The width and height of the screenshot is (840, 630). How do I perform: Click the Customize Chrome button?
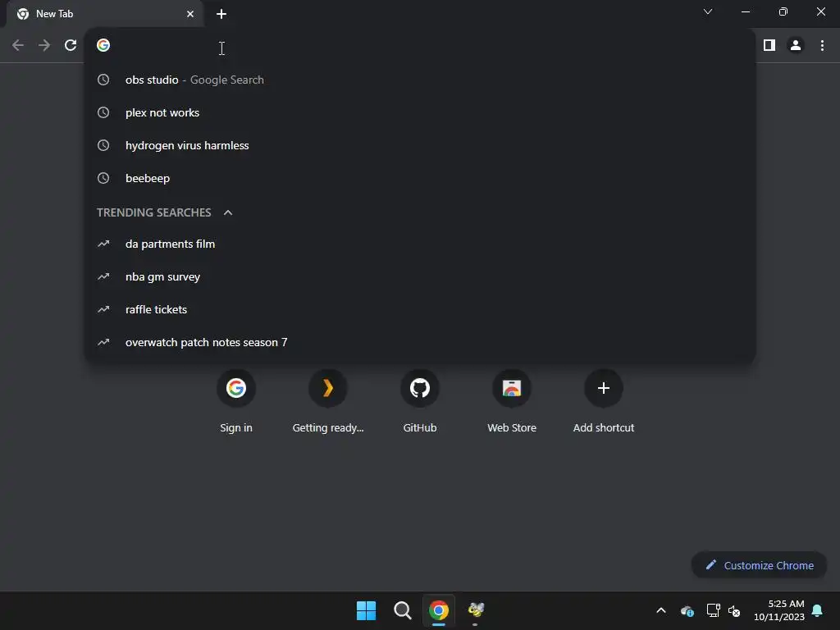click(759, 565)
